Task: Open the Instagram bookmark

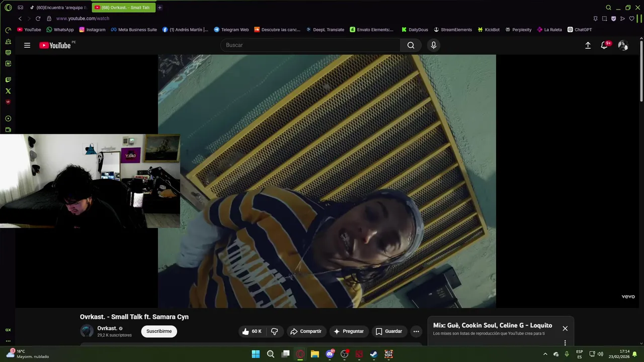Action: [x=92, y=30]
